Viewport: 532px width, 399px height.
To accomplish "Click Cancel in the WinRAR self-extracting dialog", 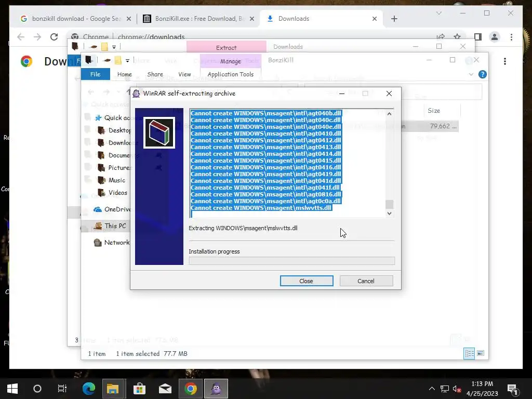I will click(x=366, y=281).
